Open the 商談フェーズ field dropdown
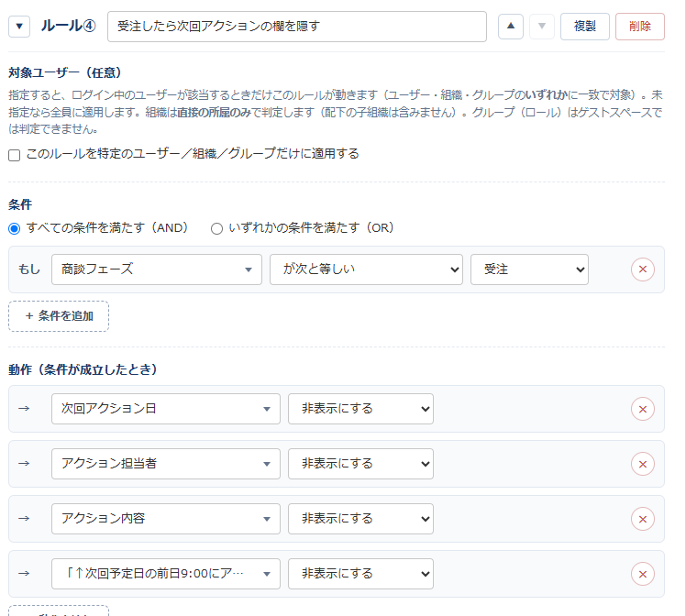 click(x=157, y=269)
